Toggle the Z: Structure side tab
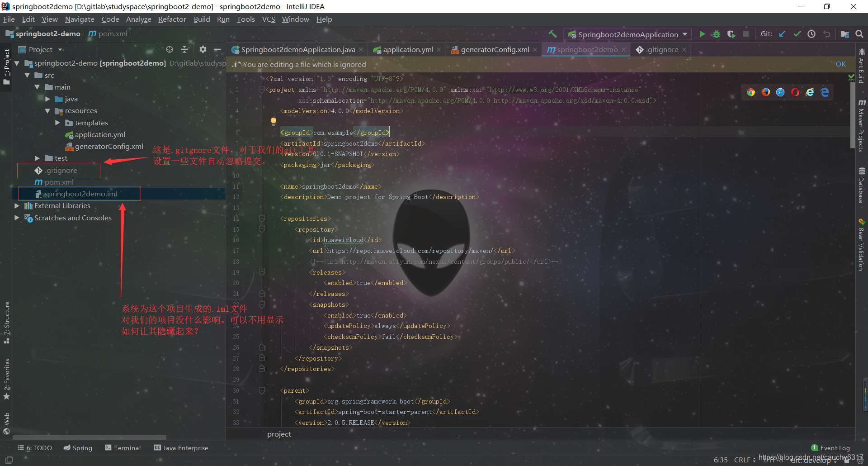The width and height of the screenshot is (868, 466). (x=6, y=322)
